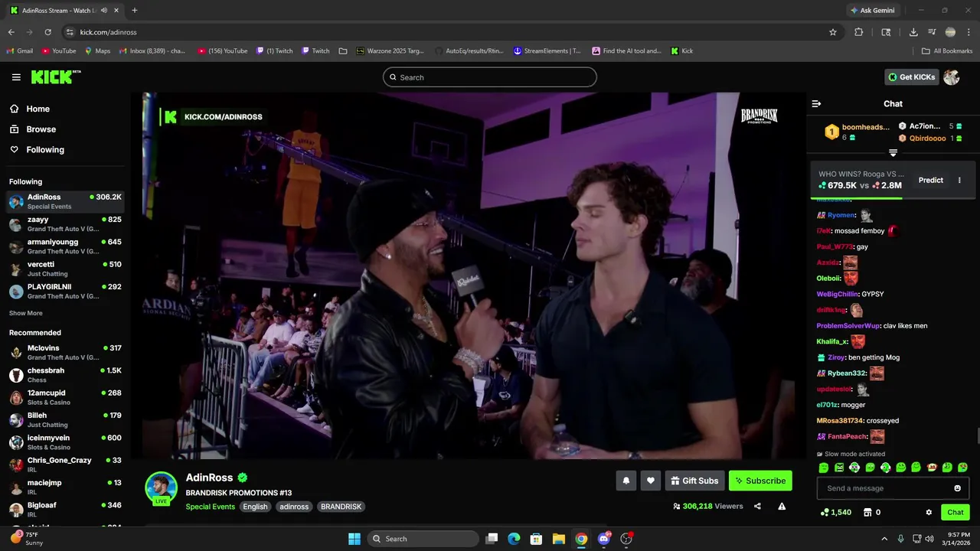Open the emoji picker in the message box
The image size is (980, 551).
957,488
